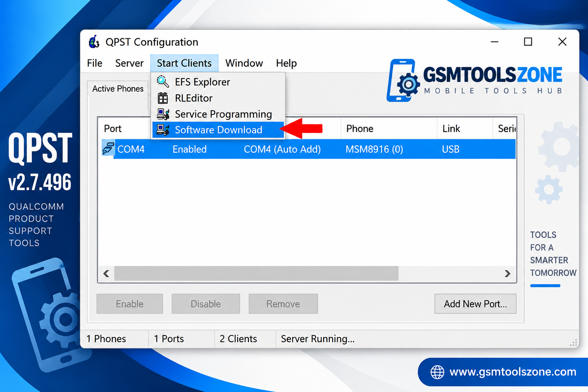The image size is (588, 392).
Task: Sort by the Port column header
Action: point(113,129)
